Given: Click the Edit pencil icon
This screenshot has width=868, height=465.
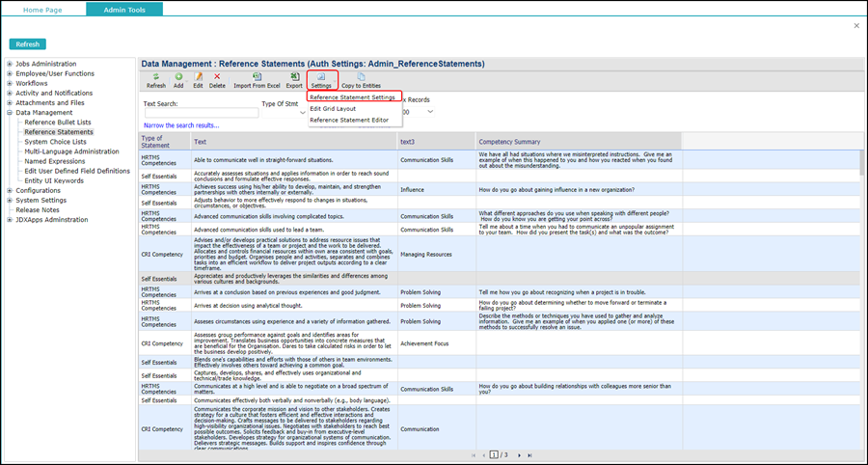Looking at the screenshot, I should [x=198, y=76].
